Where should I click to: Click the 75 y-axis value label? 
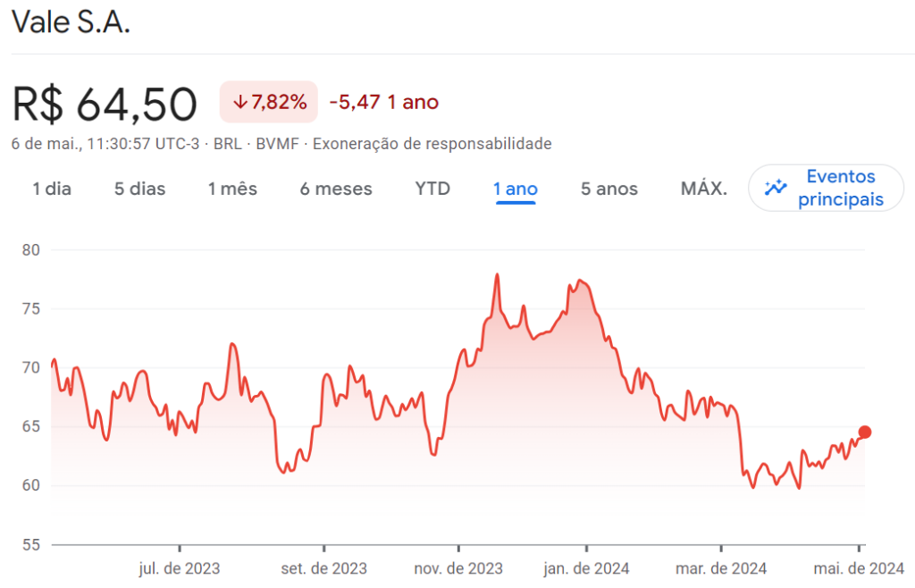31,309
